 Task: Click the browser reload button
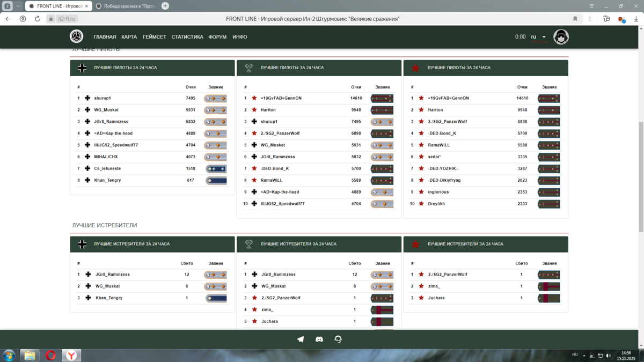[38, 19]
